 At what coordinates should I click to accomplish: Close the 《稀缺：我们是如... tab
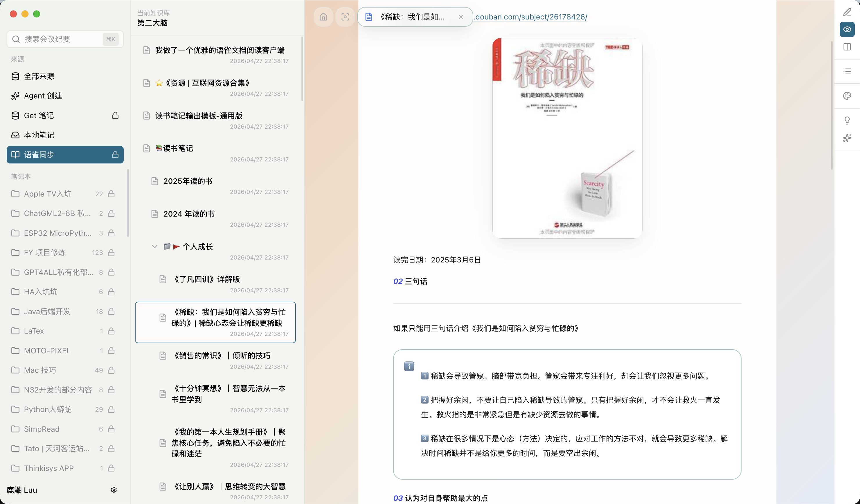[x=461, y=17]
